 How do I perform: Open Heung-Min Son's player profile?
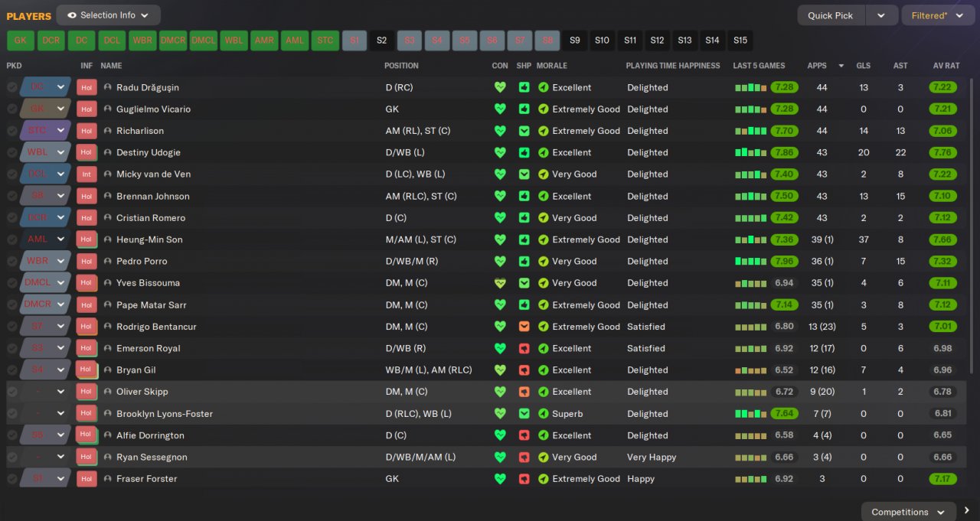149,239
